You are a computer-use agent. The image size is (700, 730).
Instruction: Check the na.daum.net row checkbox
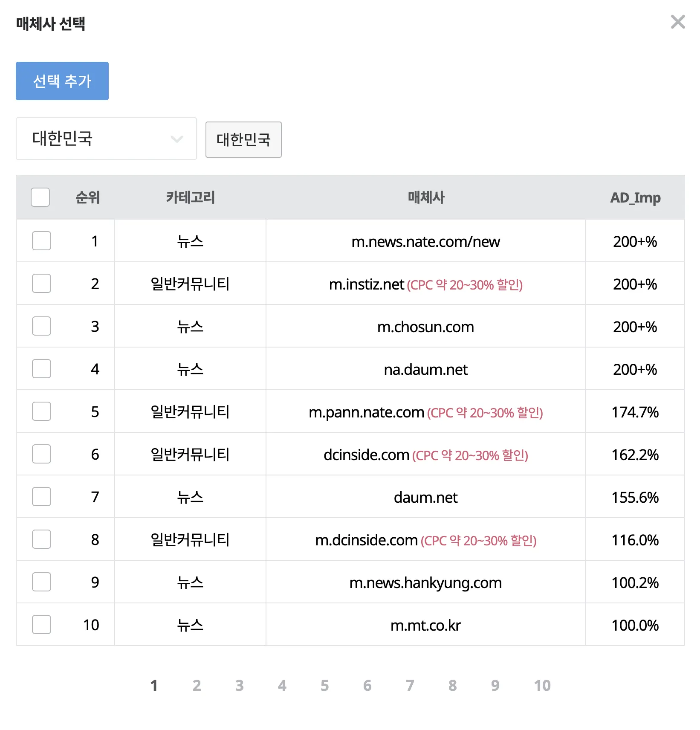click(41, 369)
